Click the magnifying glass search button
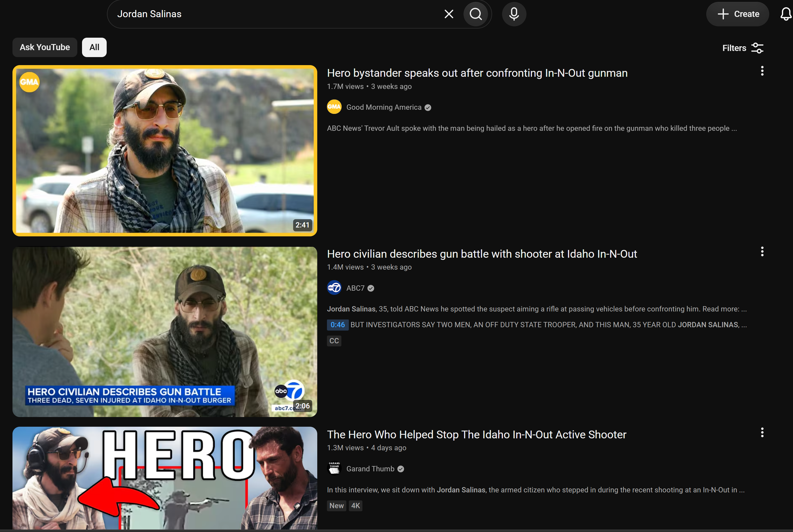The height and width of the screenshot is (532, 793). 475,14
